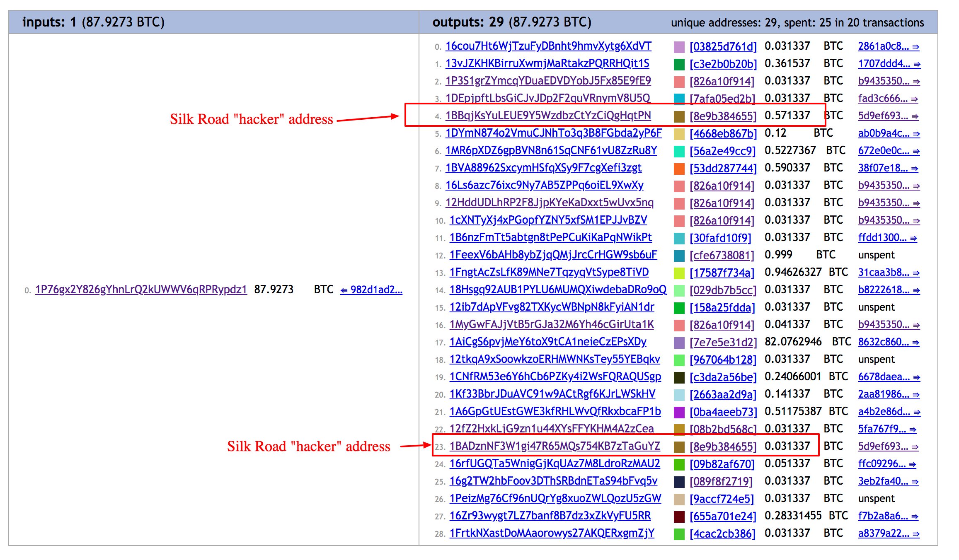Open wallet tag [4668eb867b]

click(x=723, y=133)
